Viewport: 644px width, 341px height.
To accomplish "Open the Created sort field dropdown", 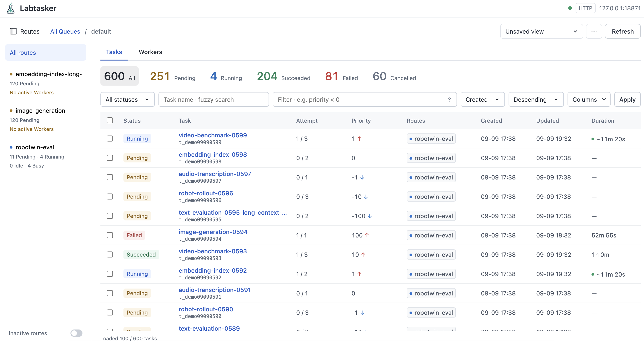I will [482, 100].
